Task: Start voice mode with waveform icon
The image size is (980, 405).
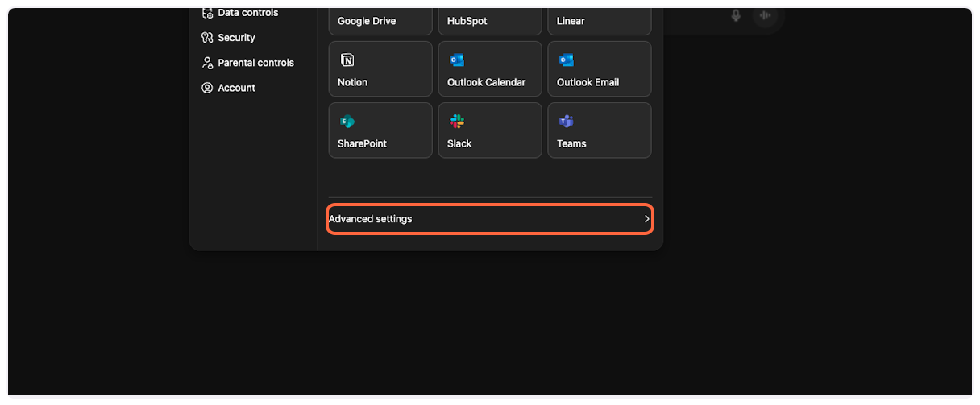Action: (x=765, y=15)
